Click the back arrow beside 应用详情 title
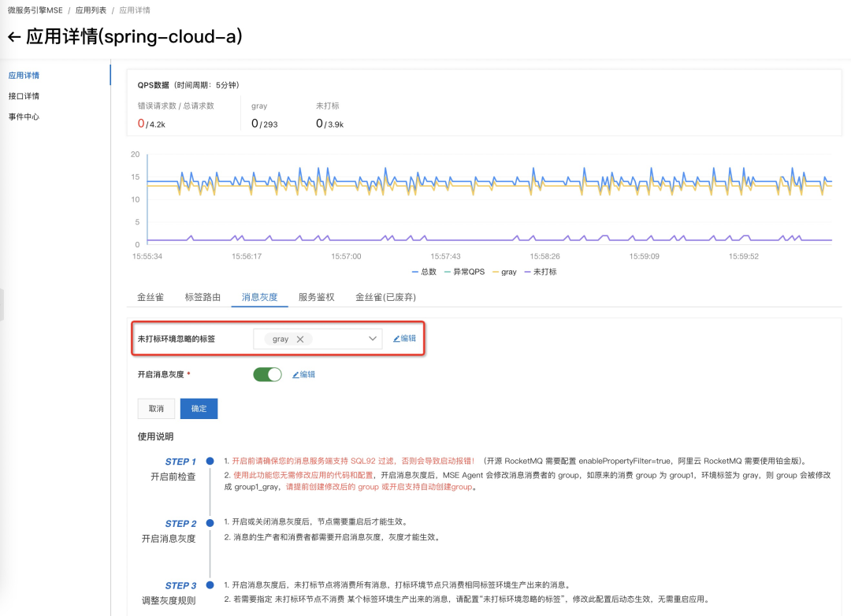The image size is (851, 616). [x=14, y=37]
